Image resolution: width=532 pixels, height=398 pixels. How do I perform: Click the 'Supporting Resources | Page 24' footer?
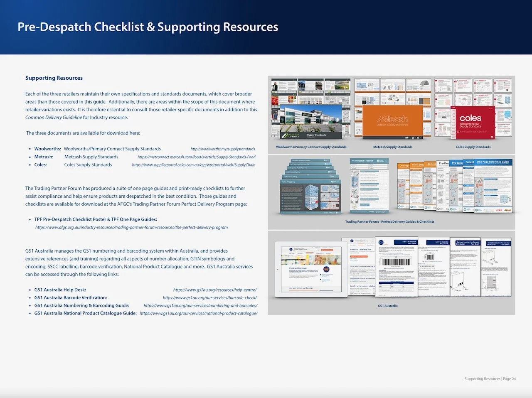(490, 379)
